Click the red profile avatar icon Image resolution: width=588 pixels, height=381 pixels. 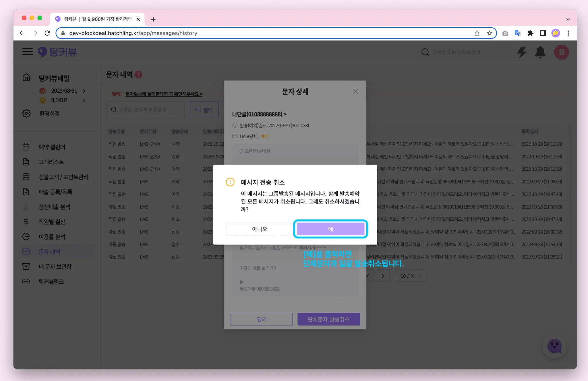click(561, 52)
